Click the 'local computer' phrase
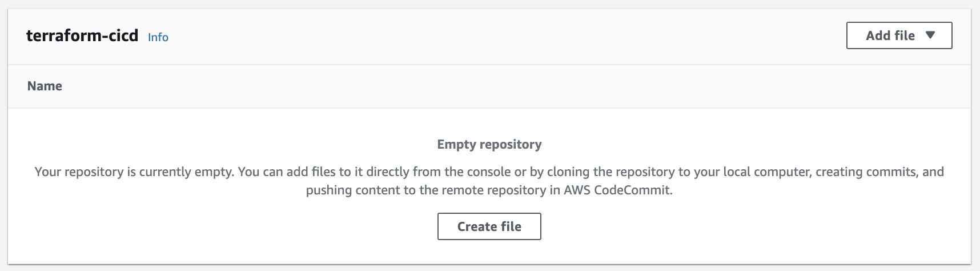Viewport: 980px width, 271px height. pos(766,172)
